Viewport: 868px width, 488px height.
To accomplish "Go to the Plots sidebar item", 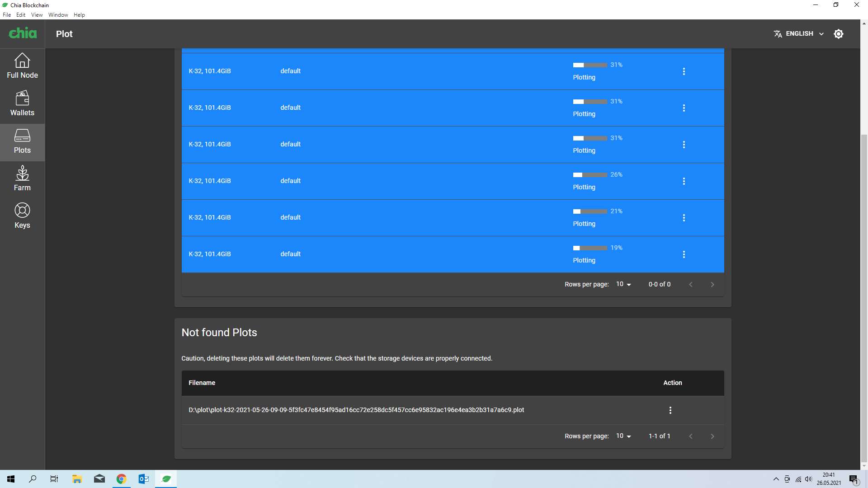I will click(22, 142).
